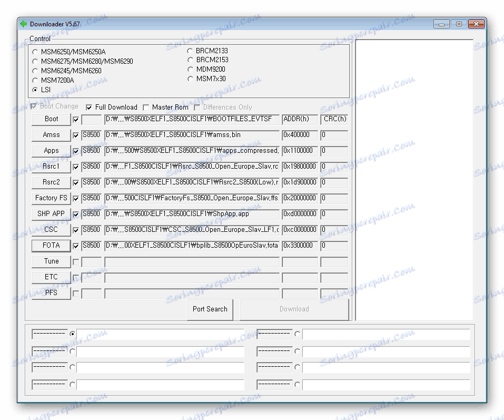Click the Tune button
504x420 pixels.
[x=51, y=261]
